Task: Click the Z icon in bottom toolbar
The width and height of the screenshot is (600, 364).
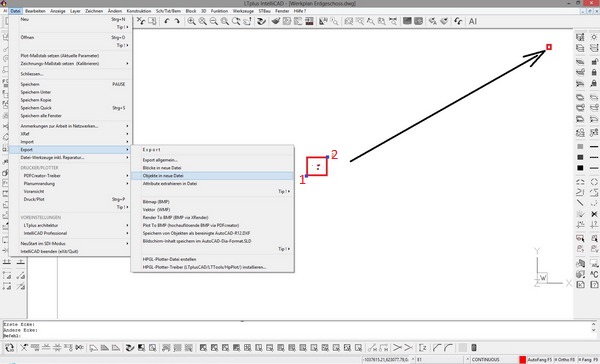Action: [x=423, y=348]
